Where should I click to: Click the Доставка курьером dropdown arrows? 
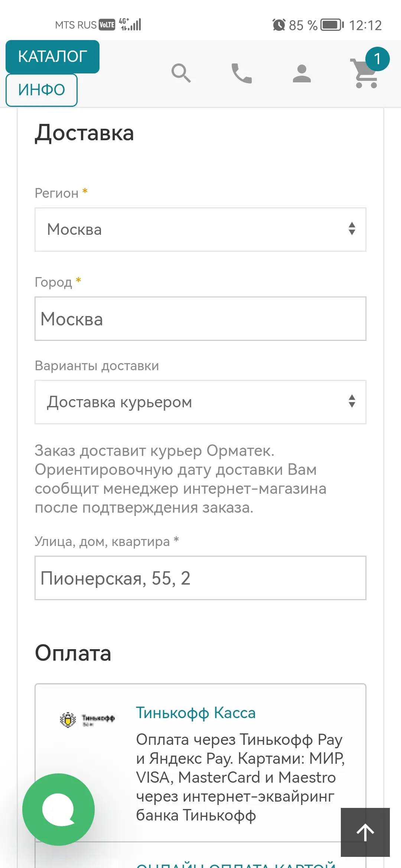pos(352,401)
